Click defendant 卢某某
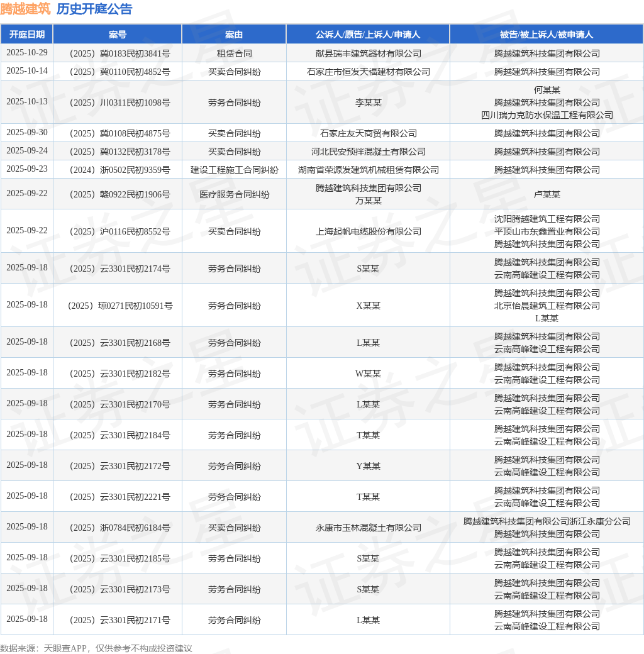644x654 pixels. (x=547, y=195)
